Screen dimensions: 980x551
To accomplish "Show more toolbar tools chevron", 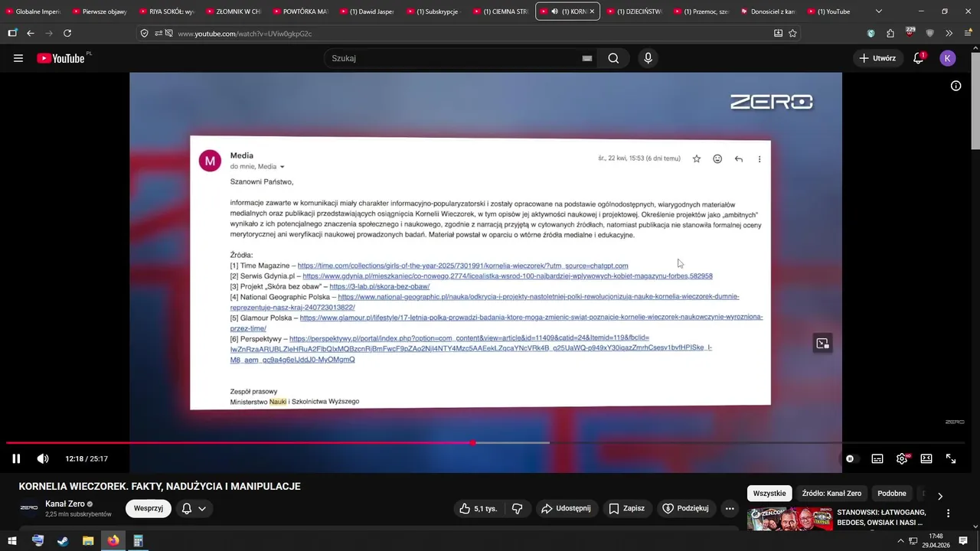I will tap(949, 33).
